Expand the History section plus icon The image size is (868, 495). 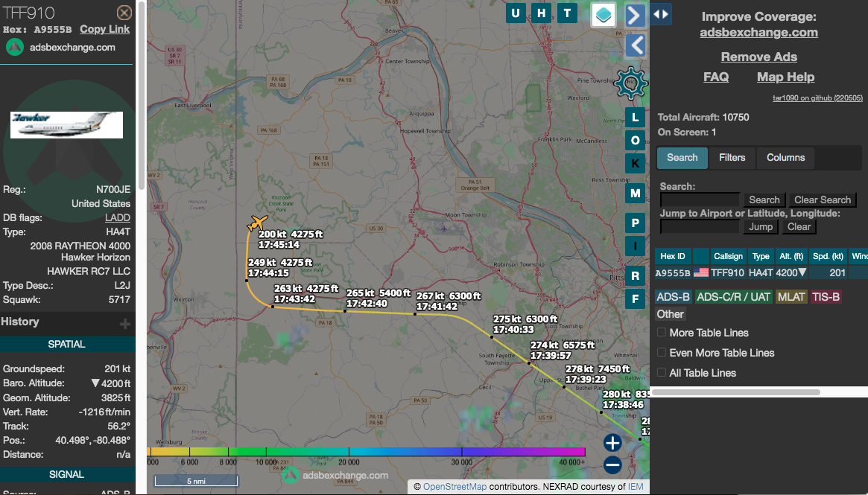click(125, 324)
